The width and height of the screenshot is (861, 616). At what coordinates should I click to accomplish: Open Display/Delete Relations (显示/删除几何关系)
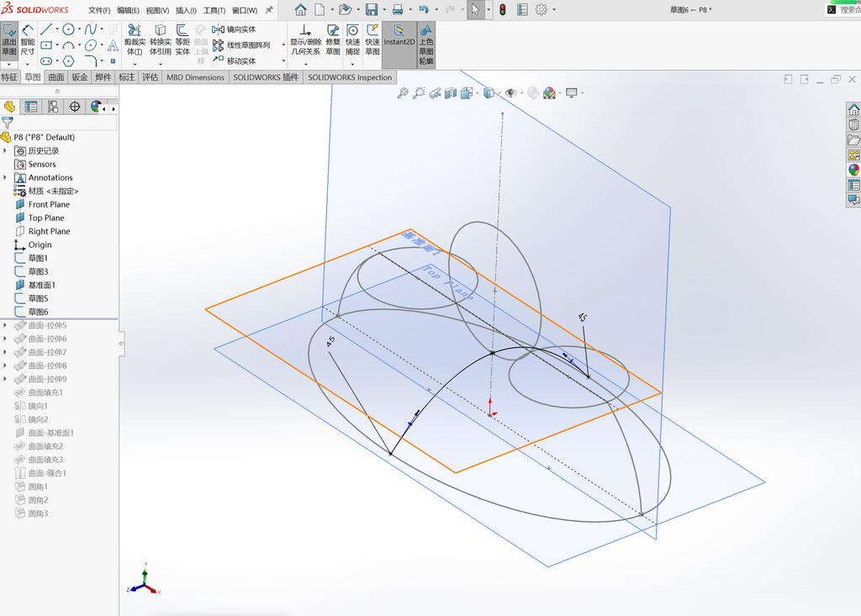pos(305,39)
